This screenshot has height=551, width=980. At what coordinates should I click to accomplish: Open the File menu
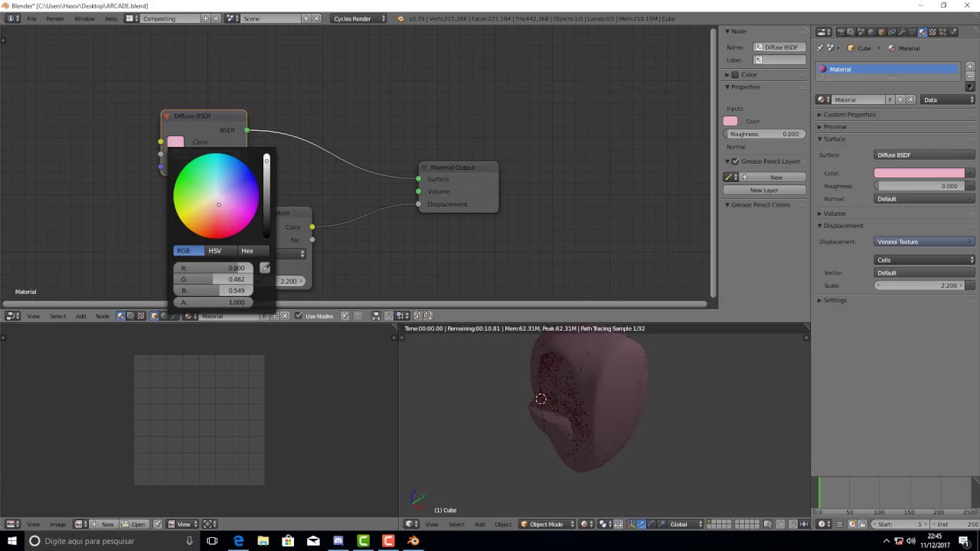(31, 18)
